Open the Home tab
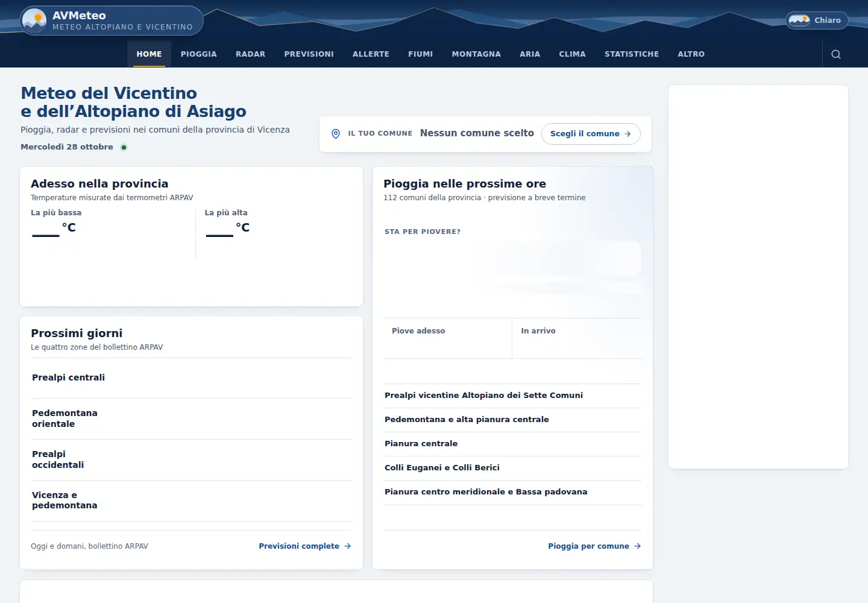868x603 pixels. tap(149, 54)
